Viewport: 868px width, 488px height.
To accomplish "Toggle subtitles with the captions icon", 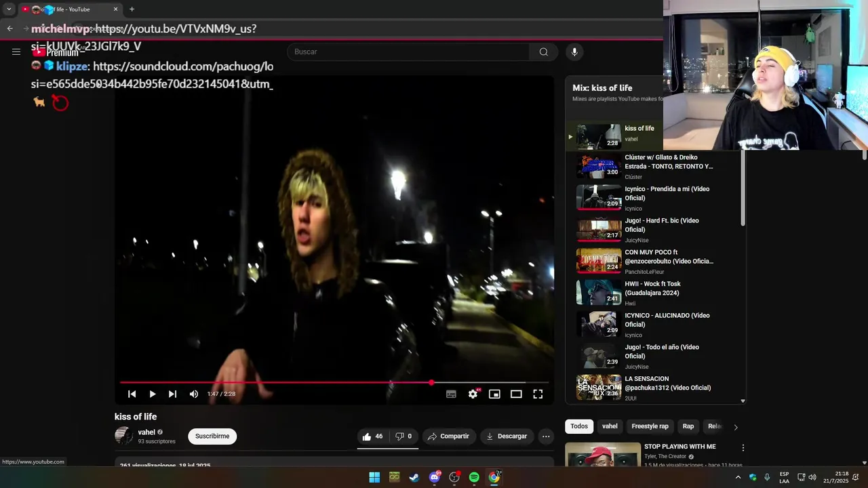I will point(451,394).
